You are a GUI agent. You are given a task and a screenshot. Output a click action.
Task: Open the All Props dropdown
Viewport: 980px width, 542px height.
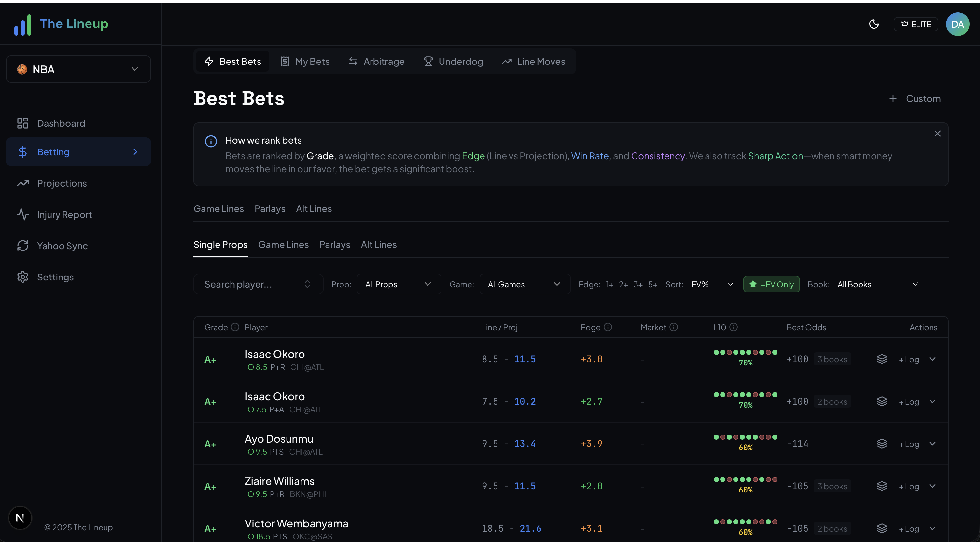pos(398,284)
